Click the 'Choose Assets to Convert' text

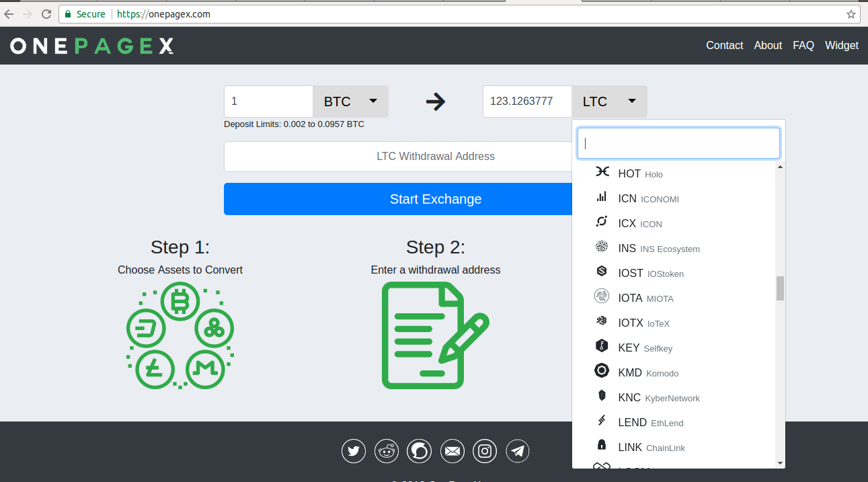pyautogui.click(x=180, y=270)
